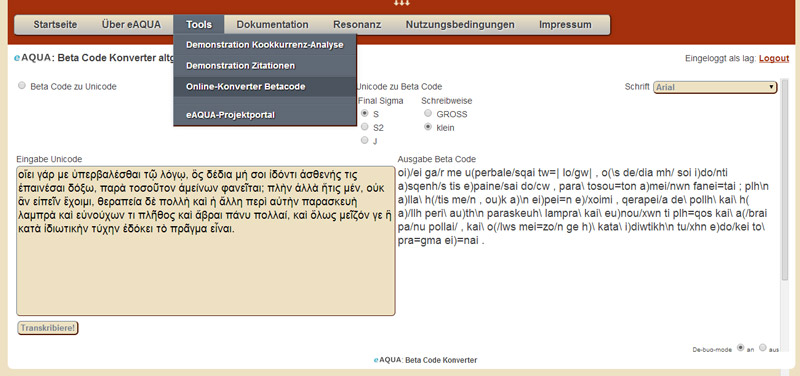
Task: Open the Impressum page
Action: click(565, 24)
